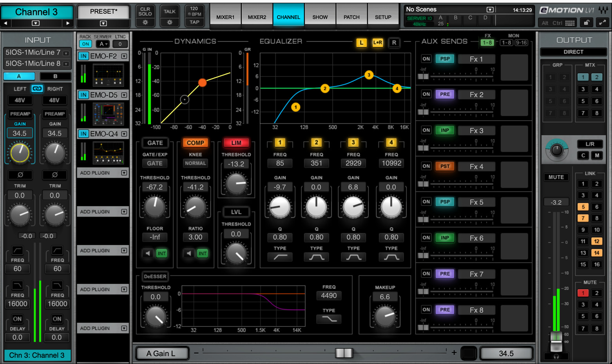Open the Clear Solo settings gear
This screenshot has width=612, height=364.
point(145,22)
